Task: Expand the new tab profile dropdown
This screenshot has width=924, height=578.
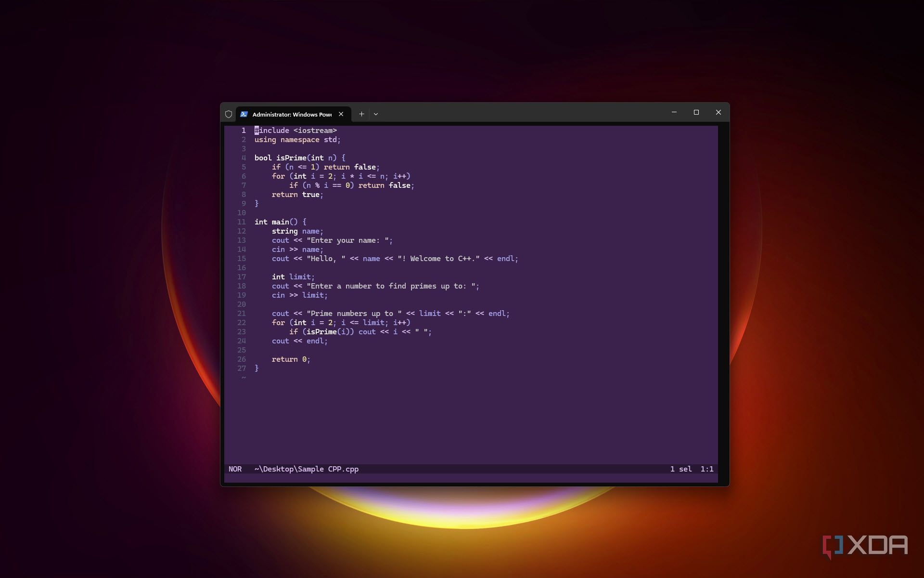Action: coord(376,114)
